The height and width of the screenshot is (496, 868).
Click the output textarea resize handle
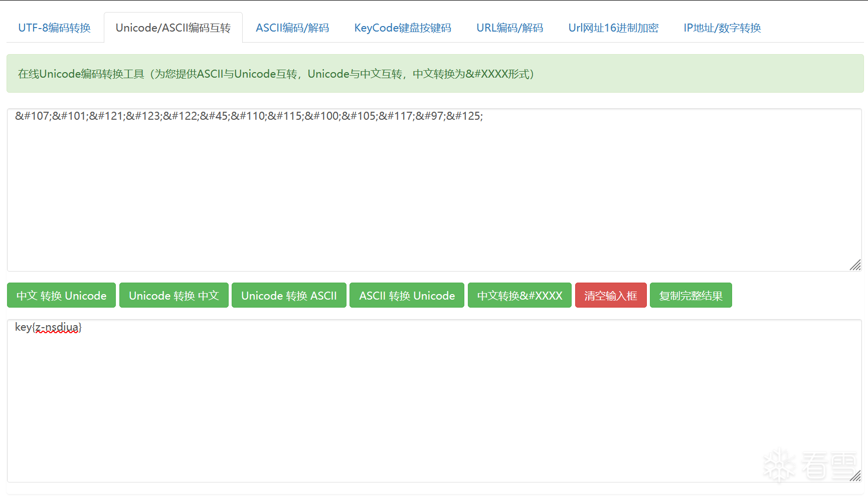(x=855, y=476)
